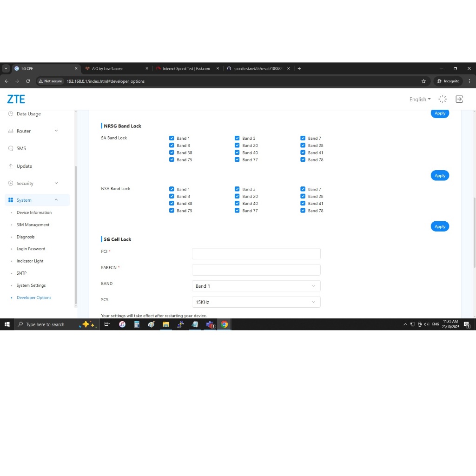Reload the page with browser refresh icon
This screenshot has width=476, height=476.
(x=28, y=81)
